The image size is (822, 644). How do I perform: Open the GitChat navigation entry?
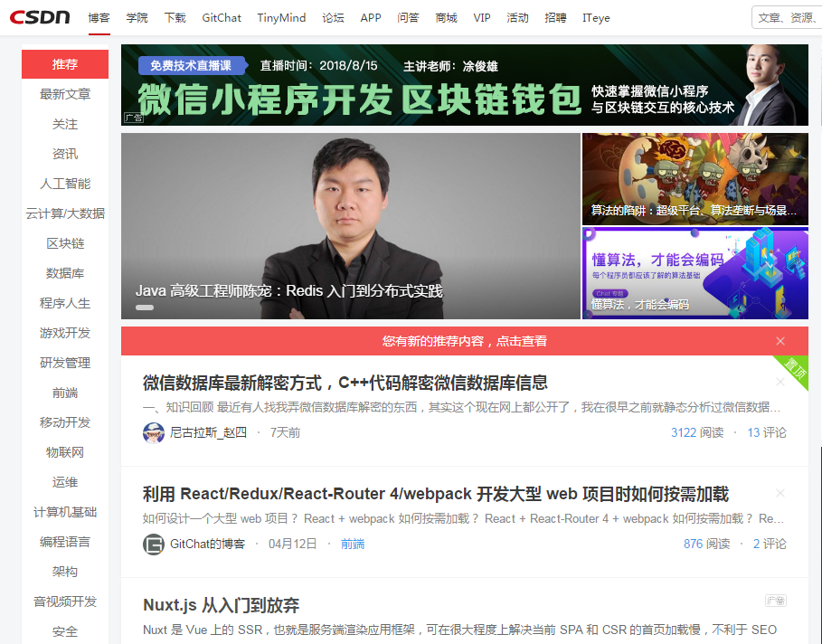click(x=221, y=17)
